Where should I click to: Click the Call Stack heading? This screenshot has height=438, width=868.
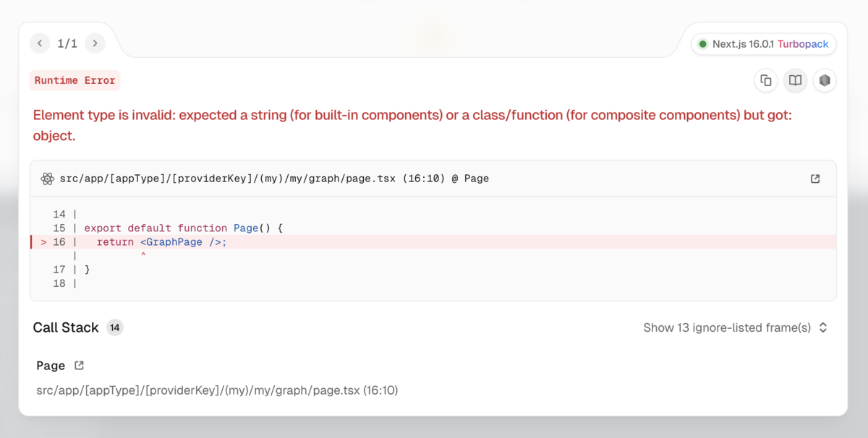(66, 327)
